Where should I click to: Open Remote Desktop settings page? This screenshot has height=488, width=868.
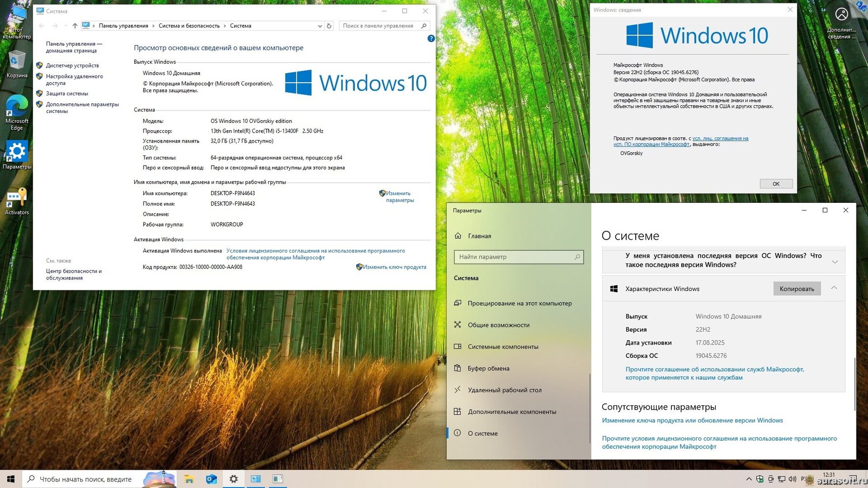pos(505,390)
